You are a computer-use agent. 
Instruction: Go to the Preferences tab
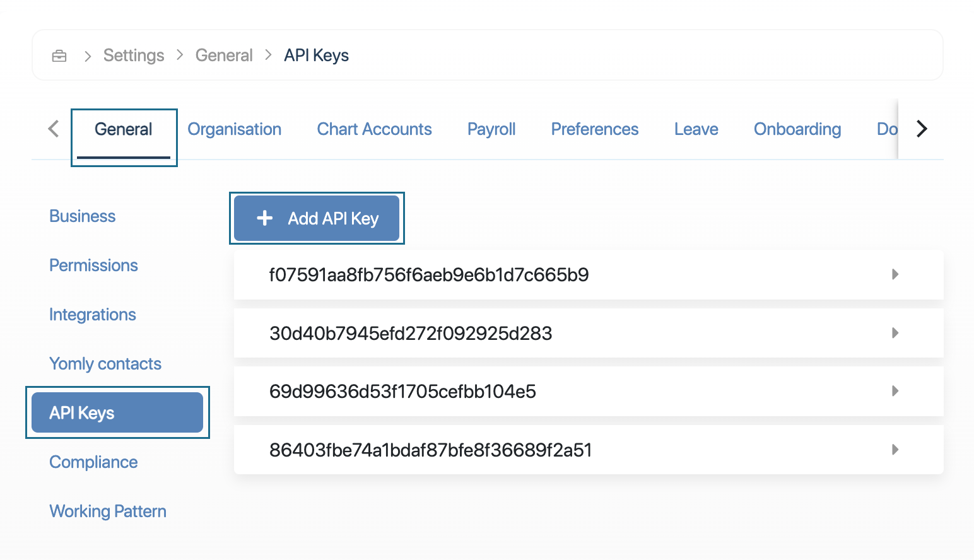(594, 129)
